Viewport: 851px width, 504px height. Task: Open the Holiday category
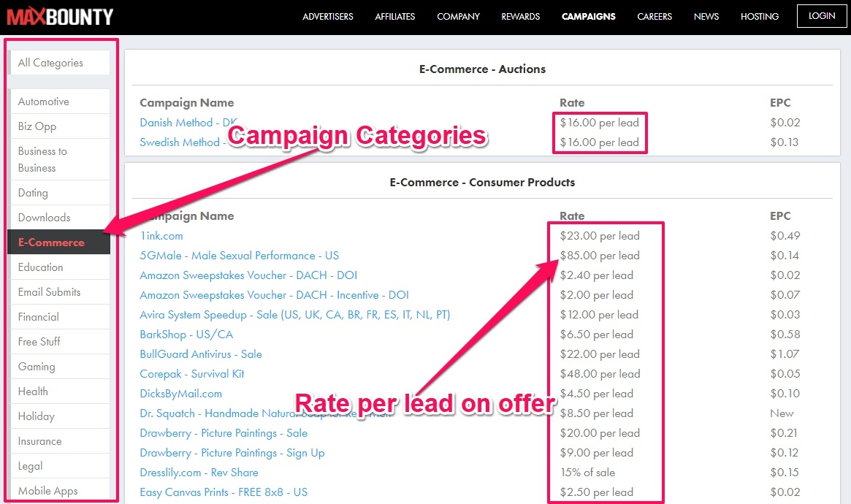point(60,416)
